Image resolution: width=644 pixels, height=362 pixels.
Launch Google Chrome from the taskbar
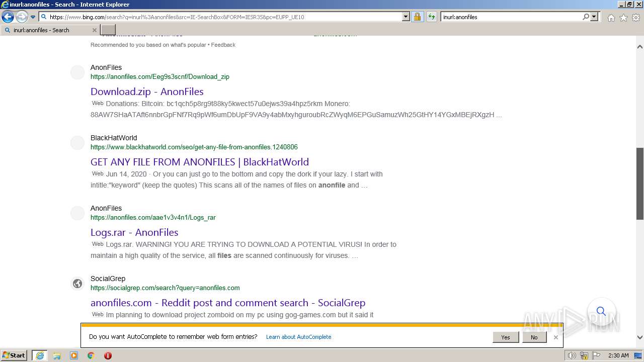[x=91, y=355]
